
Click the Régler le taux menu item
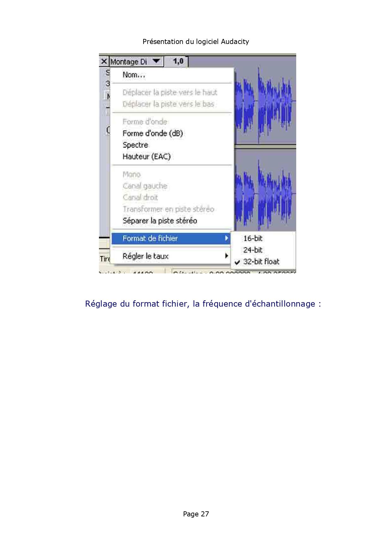[x=145, y=256]
